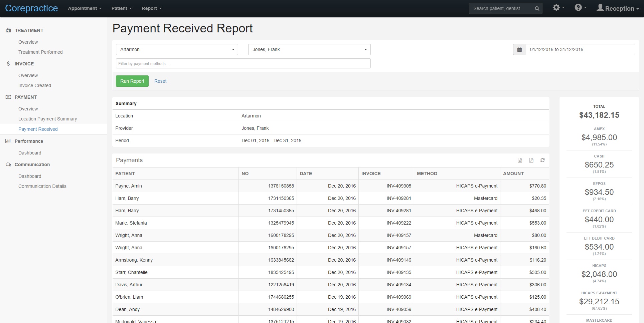Open the provider dropdown showing Jones, Frank
The width and height of the screenshot is (644, 323).
pyautogui.click(x=309, y=49)
